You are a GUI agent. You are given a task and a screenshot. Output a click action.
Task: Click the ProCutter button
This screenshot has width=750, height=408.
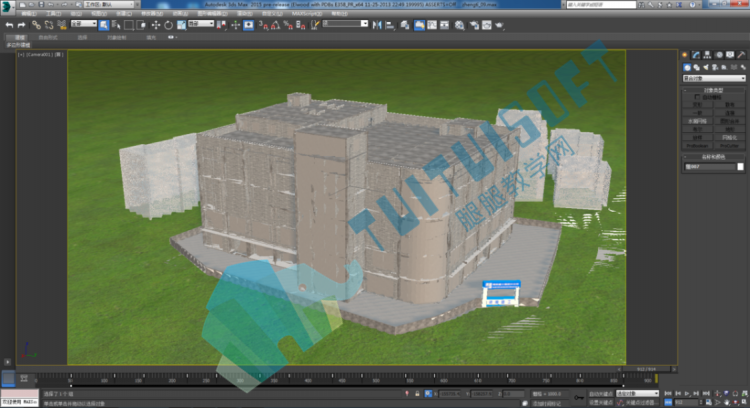(729, 146)
